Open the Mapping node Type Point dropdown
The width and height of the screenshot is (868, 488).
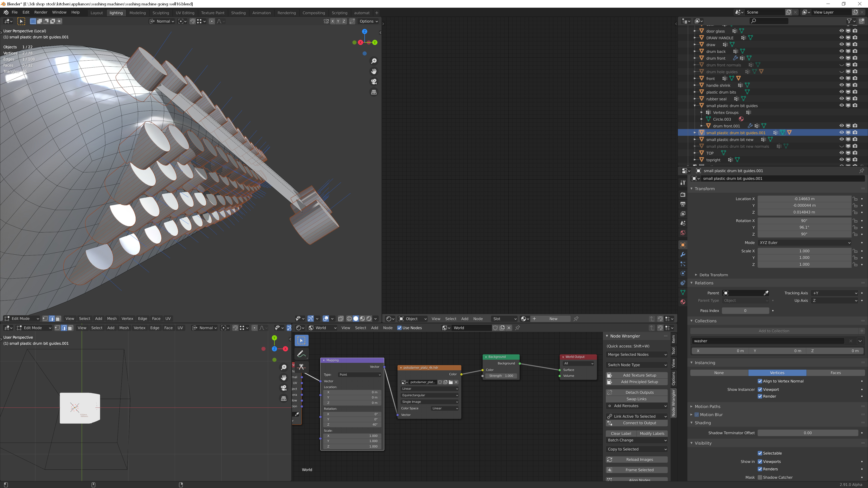pyautogui.click(x=360, y=375)
